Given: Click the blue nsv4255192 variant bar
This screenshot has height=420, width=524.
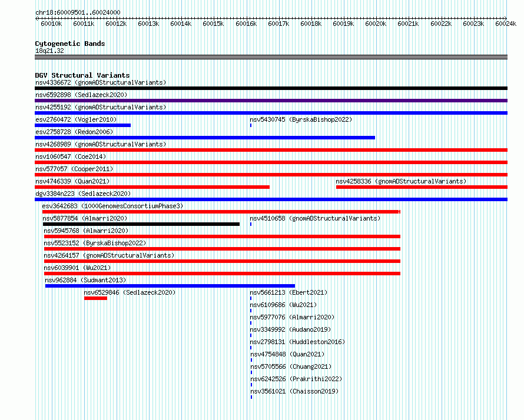Looking at the screenshot, I should point(271,113).
